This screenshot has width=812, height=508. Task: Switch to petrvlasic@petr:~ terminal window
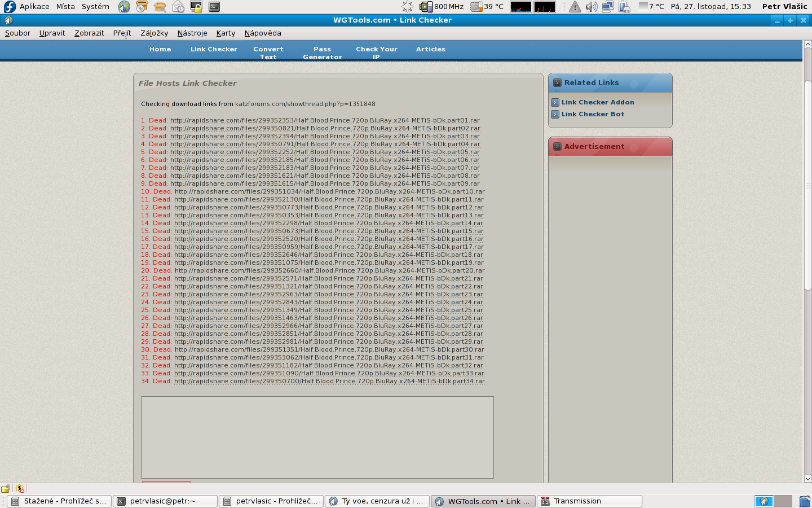point(165,501)
